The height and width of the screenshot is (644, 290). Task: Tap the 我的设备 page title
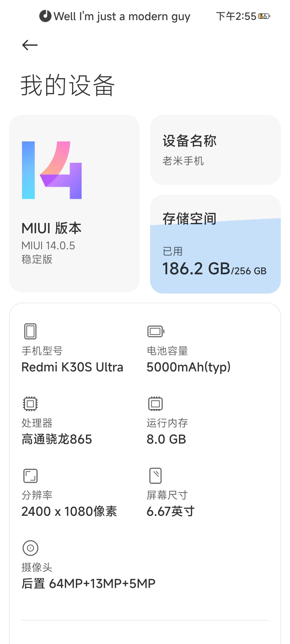[68, 85]
